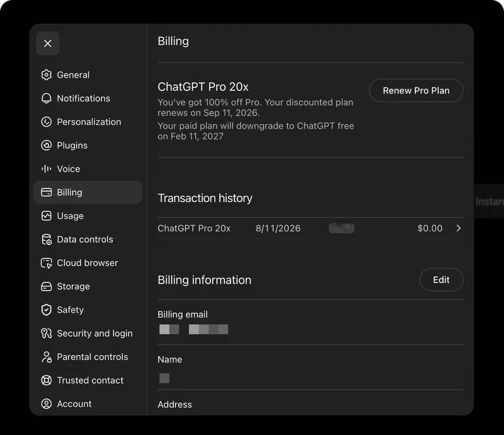Screen dimensions: 504x435
Task: Click the Account profile icon
Action: coord(46,404)
